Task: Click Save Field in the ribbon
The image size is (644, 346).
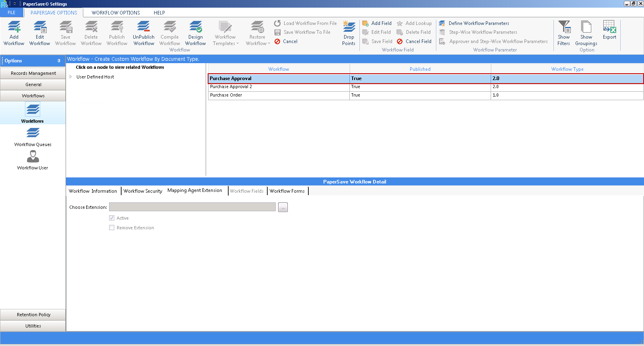Action: [x=378, y=41]
